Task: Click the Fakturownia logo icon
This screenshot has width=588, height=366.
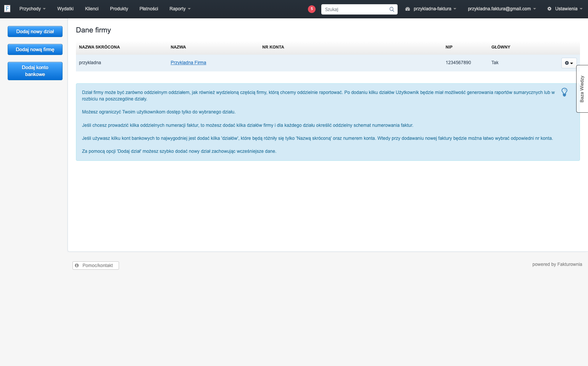Action: coord(7,9)
